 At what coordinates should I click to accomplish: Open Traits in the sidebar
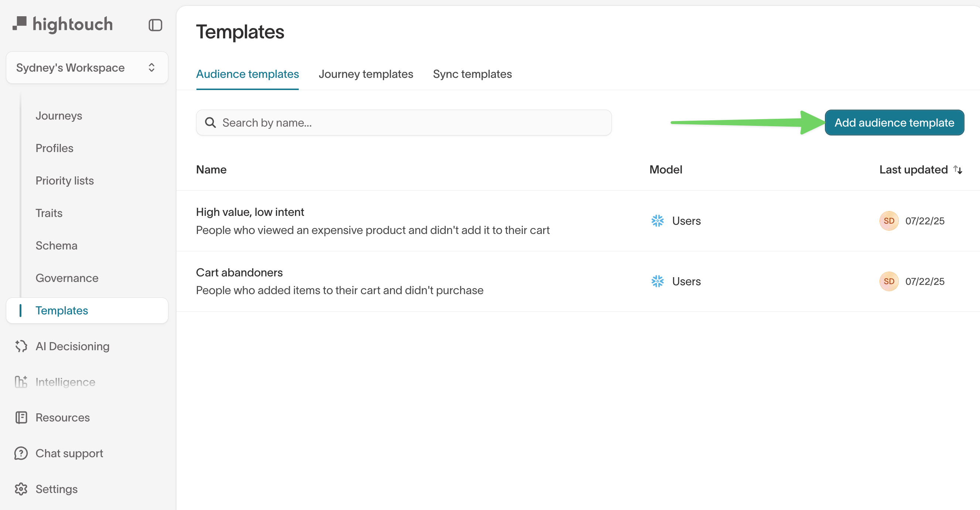[49, 213]
